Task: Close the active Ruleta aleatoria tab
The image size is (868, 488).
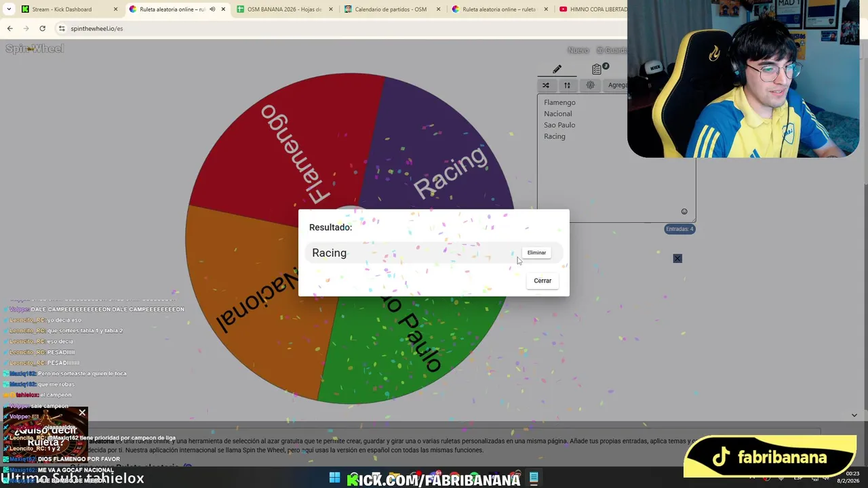Action: tap(223, 9)
